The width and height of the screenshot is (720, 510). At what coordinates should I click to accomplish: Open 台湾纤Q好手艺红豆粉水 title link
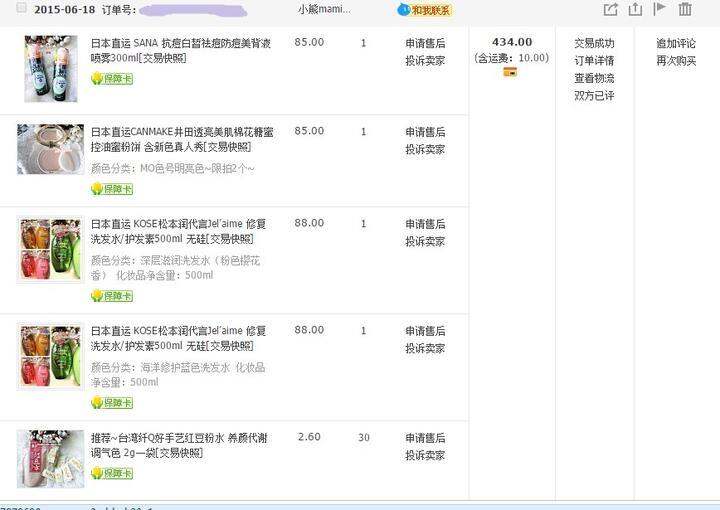(x=179, y=445)
